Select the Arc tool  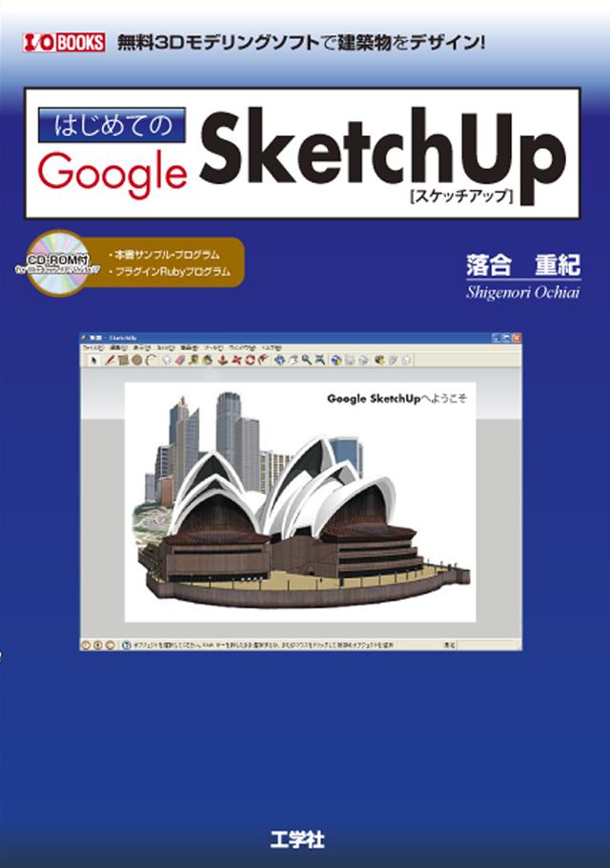[x=151, y=361]
